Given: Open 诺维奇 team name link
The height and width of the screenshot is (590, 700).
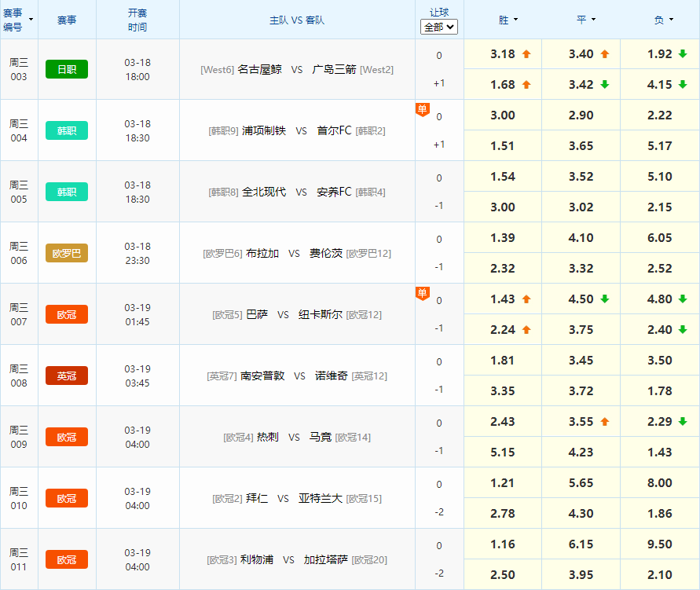Looking at the screenshot, I should (x=332, y=376).
